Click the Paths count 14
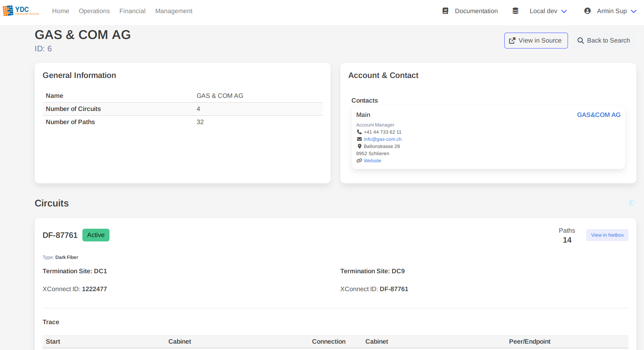This screenshot has height=350, width=644. click(x=567, y=240)
